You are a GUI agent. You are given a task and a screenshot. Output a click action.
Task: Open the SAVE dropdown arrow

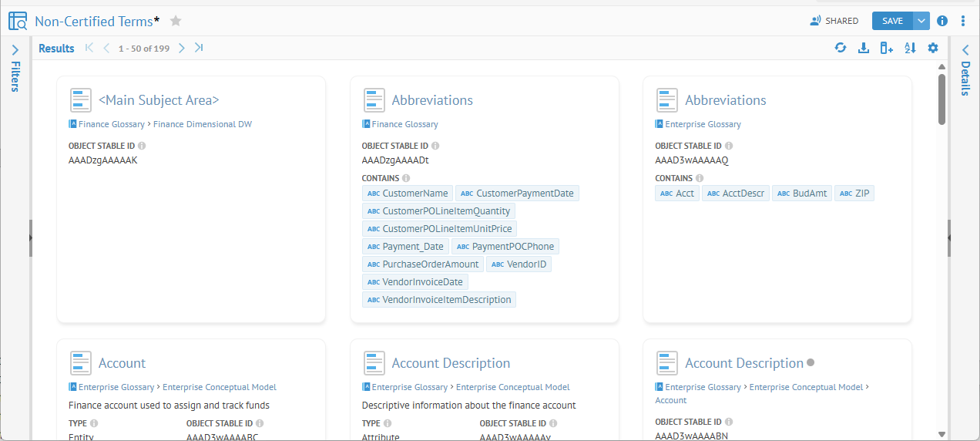tap(921, 21)
